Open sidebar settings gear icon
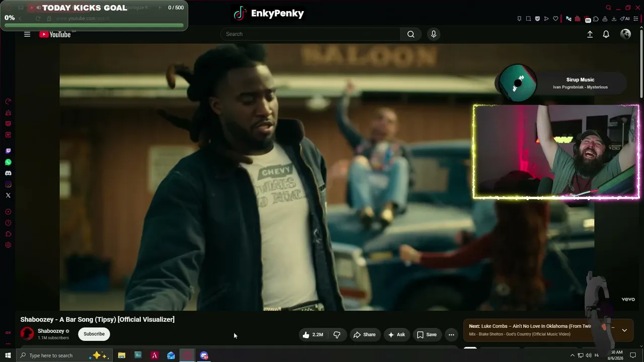The image size is (644, 362). coord(8,245)
